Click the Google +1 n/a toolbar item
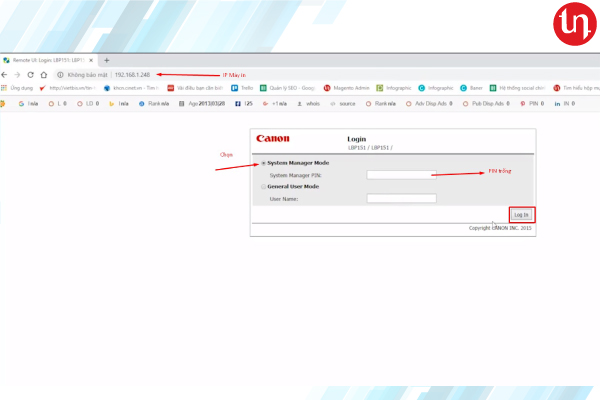 tap(275, 104)
